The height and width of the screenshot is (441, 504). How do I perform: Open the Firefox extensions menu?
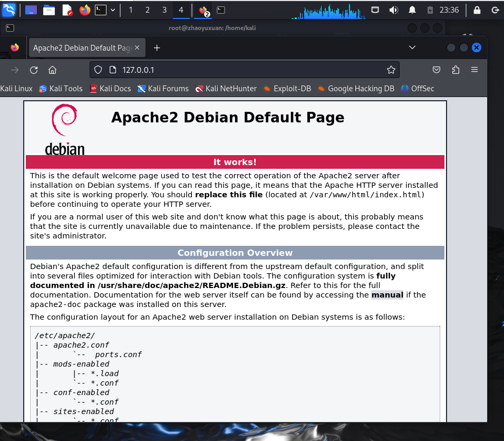455,70
